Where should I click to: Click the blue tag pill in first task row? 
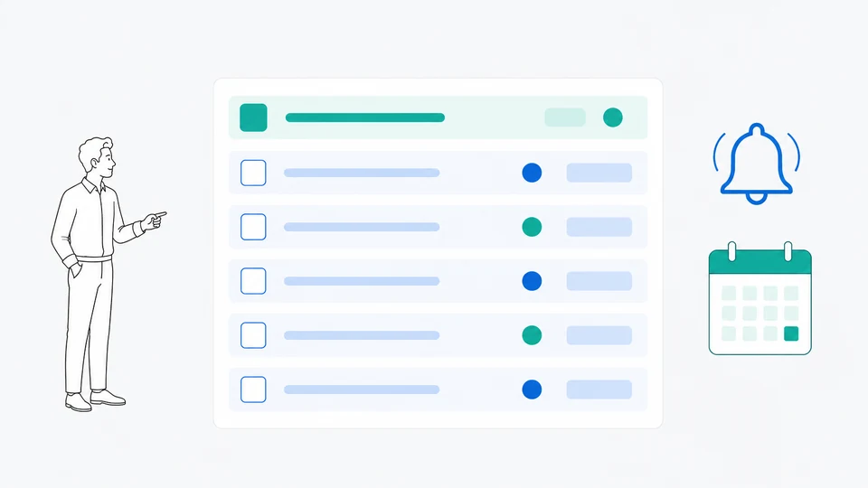coord(599,173)
